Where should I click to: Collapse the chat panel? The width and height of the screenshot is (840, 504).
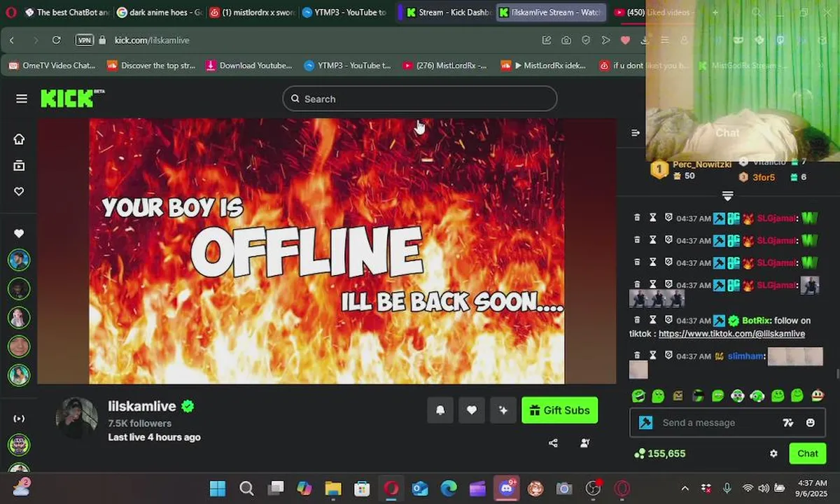(x=636, y=132)
